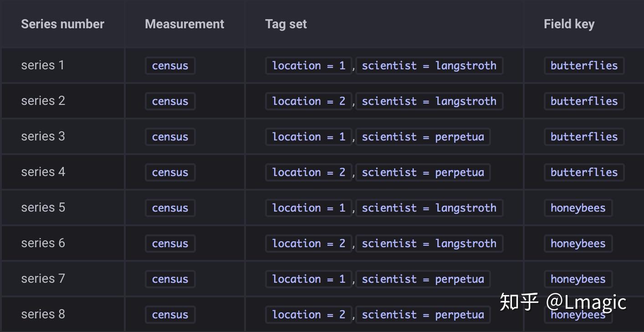
Task: Click the "Tag set" column header
Action: pyautogui.click(x=286, y=24)
